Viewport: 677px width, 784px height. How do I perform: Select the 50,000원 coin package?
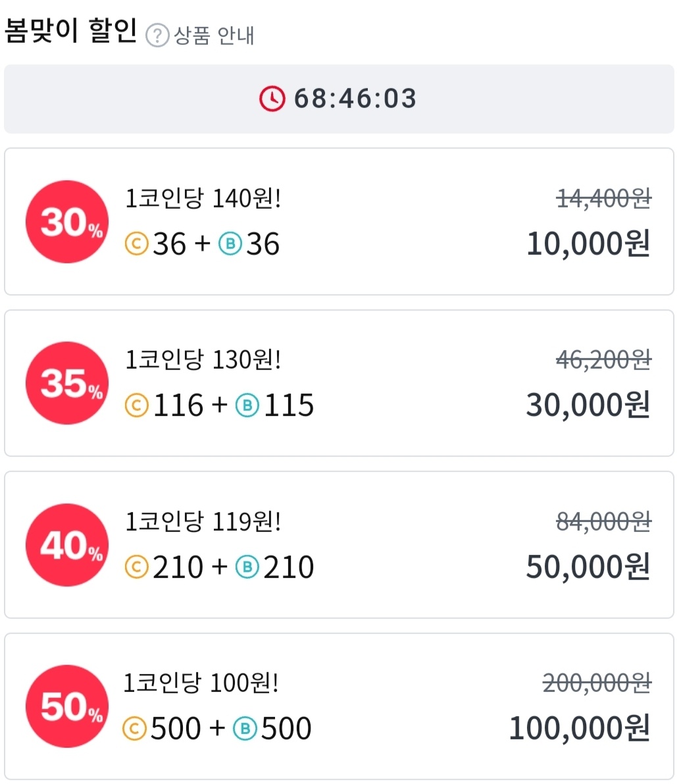tap(339, 545)
